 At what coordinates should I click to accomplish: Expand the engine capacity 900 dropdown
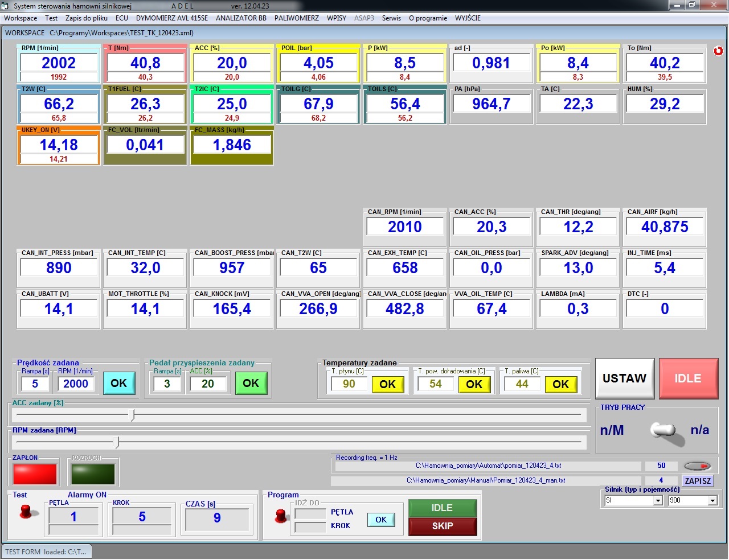[712, 501]
